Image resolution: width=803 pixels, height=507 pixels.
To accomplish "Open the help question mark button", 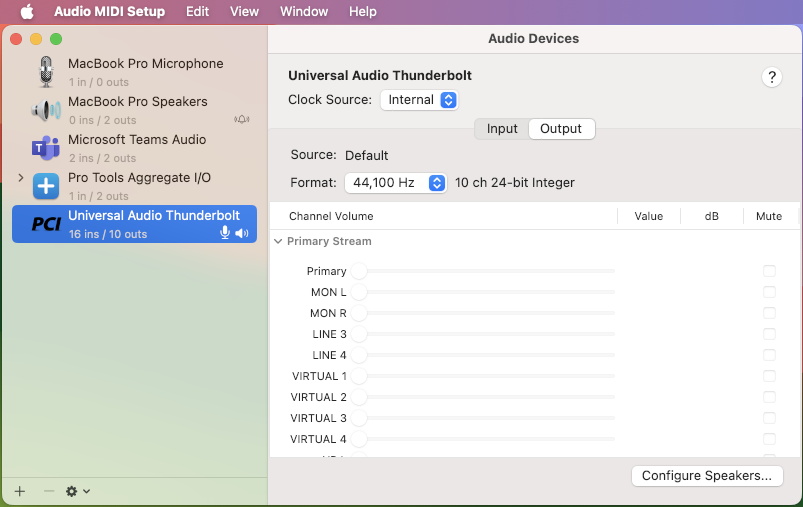I will pos(771,77).
